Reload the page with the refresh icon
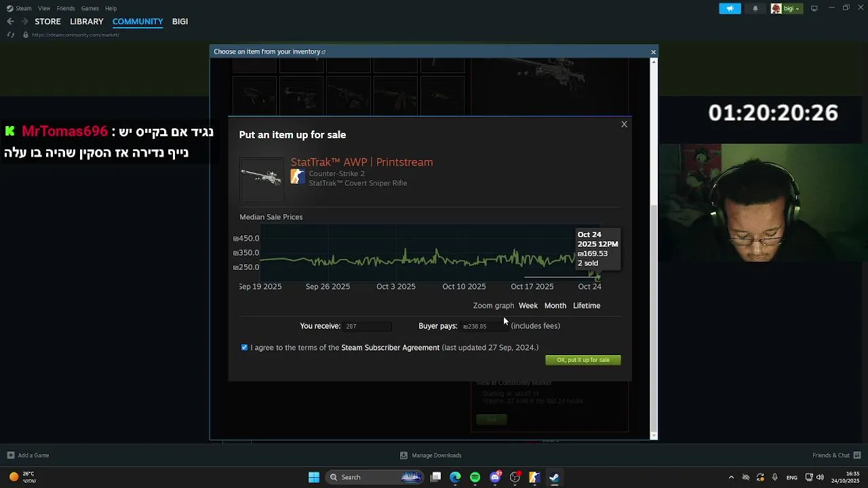868x488 pixels. pos(11,35)
